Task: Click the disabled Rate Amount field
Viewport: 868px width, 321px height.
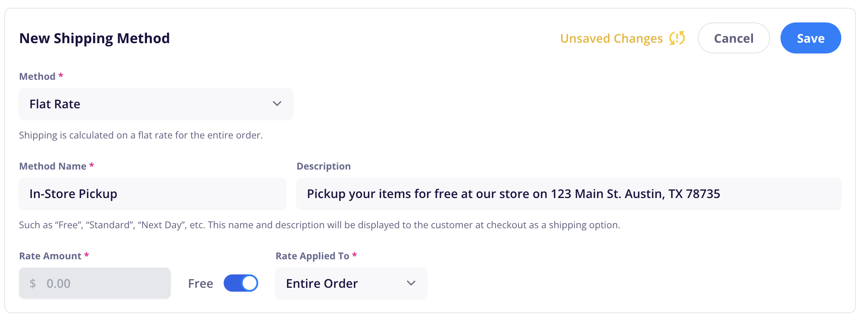Action: click(95, 283)
